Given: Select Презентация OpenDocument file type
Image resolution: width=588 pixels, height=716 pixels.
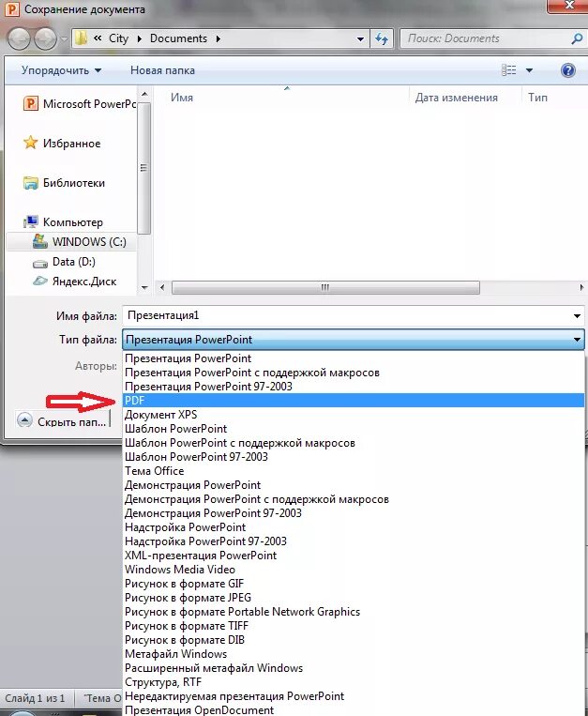Looking at the screenshot, I should point(354,710).
